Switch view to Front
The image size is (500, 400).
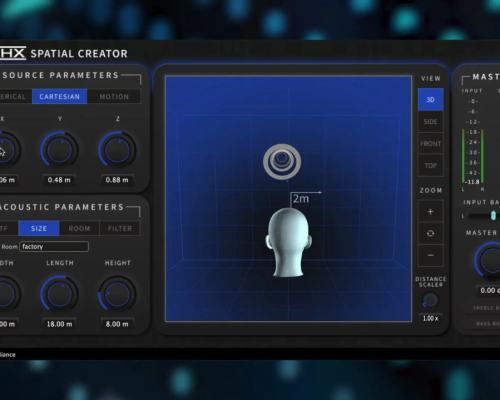click(430, 144)
